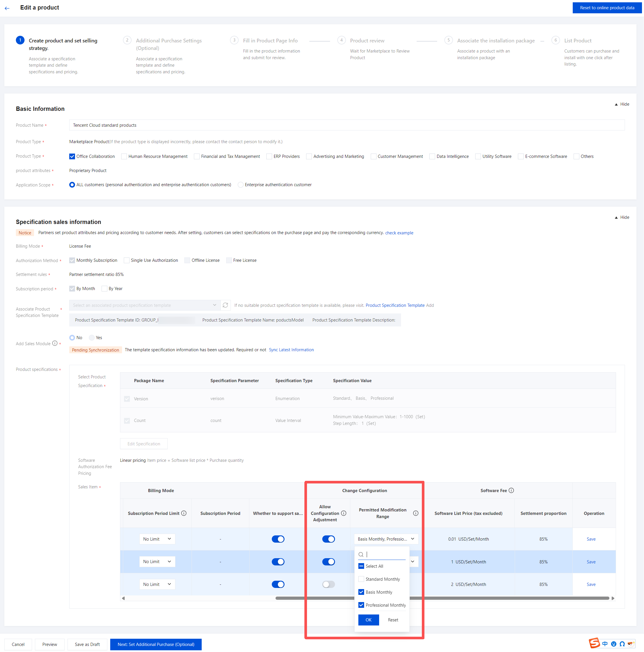
Task: Open first row No Limit dropdown
Action: tap(157, 539)
